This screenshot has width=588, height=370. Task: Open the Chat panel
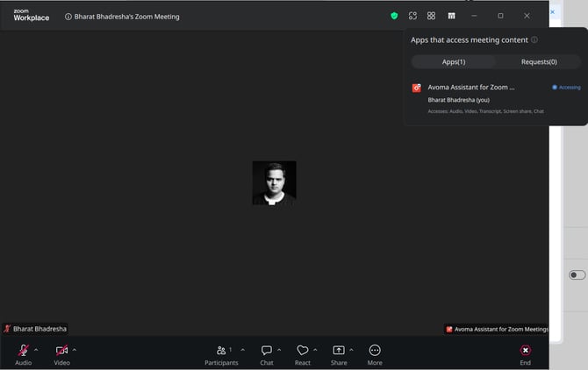coord(267,354)
